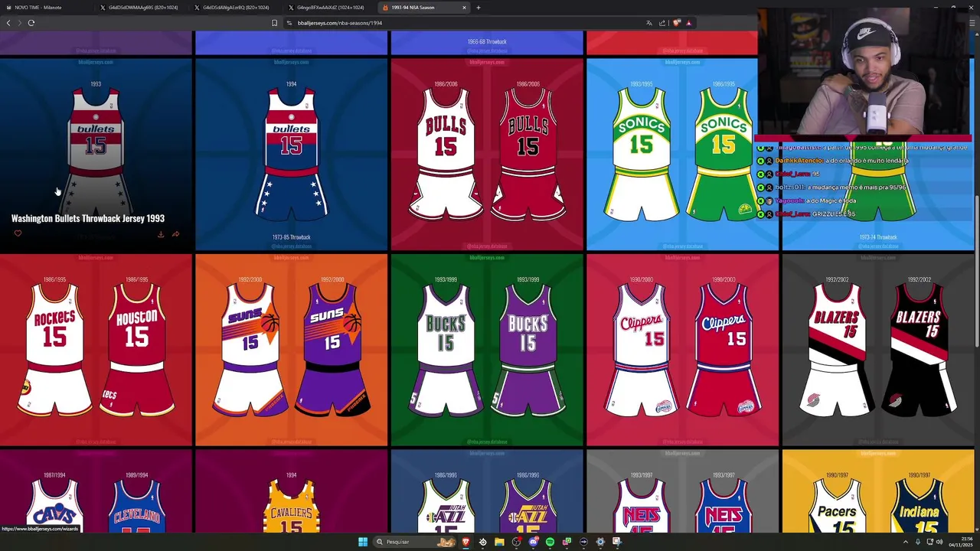This screenshot has height=551, width=980.
Task: Open the white Jazz 1986/1996 jersey
Action: (446, 505)
